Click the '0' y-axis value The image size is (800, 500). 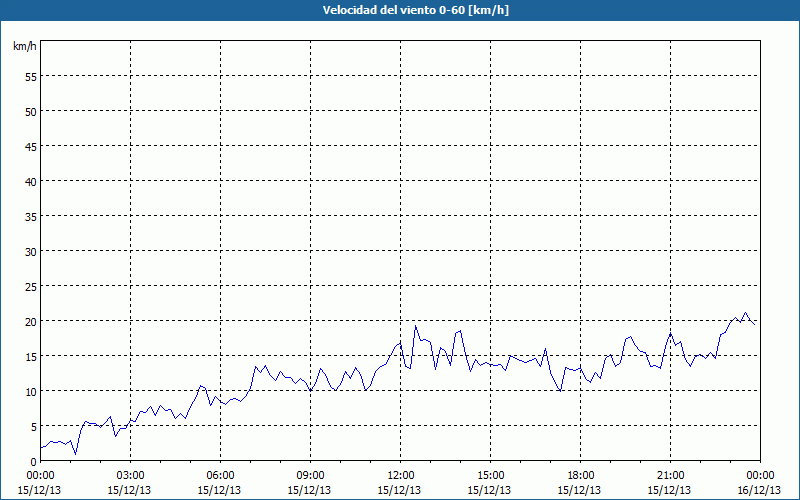34,461
